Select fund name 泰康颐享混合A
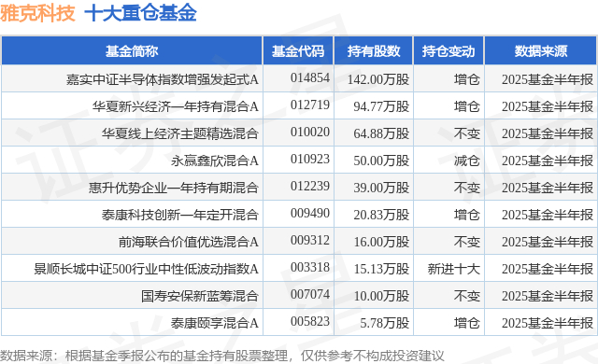This screenshot has height=364, width=598. click(x=215, y=323)
